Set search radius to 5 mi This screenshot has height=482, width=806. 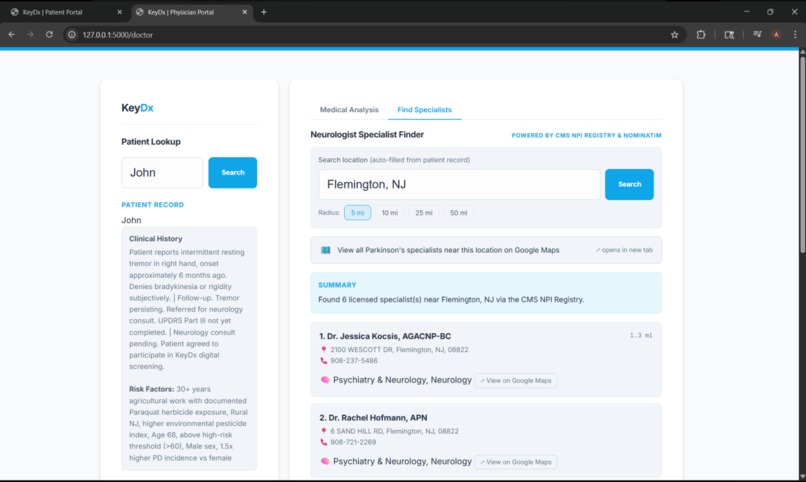(357, 213)
